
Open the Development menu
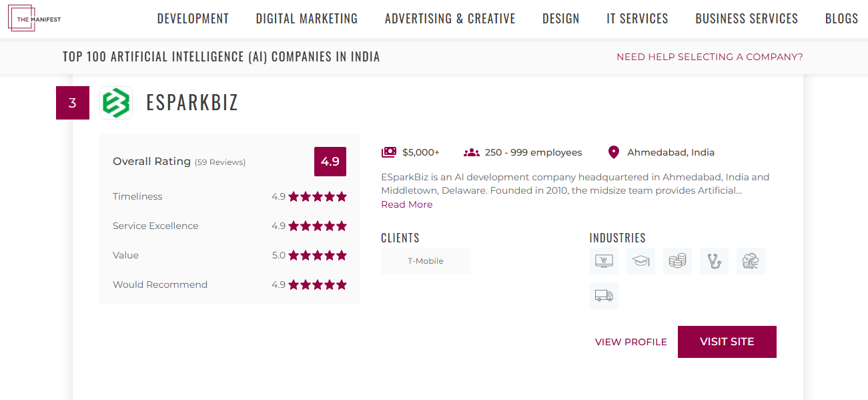pyautogui.click(x=193, y=19)
